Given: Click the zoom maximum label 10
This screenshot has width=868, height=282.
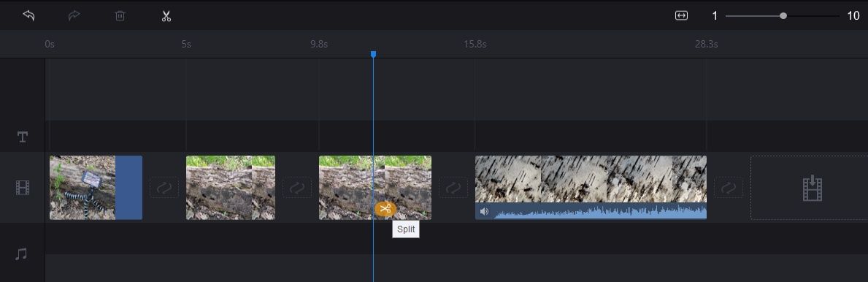Looking at the screenshot, I should pyautogui.click(x=853, y=16).
